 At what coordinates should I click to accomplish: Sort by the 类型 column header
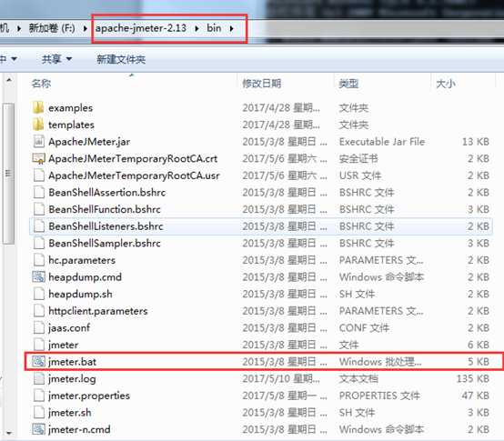(x=348, y=84)
